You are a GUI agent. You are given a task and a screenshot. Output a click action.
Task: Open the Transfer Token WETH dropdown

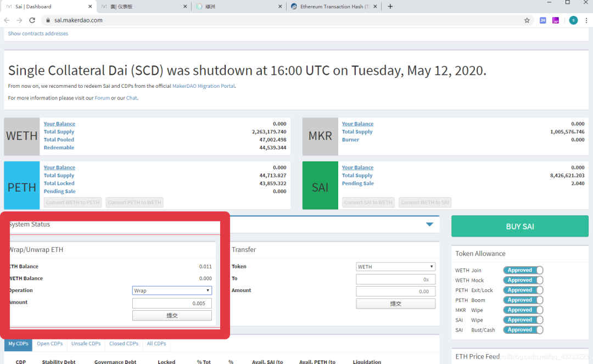[x=395, y=267]
